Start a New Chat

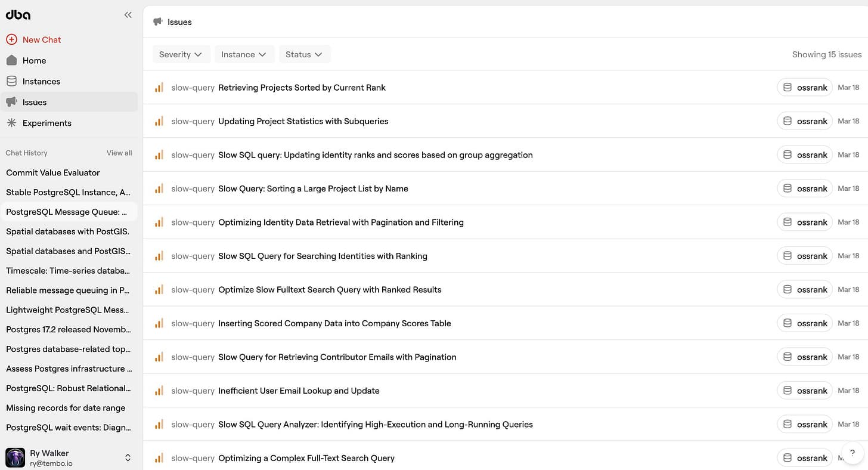pos(69,39)
